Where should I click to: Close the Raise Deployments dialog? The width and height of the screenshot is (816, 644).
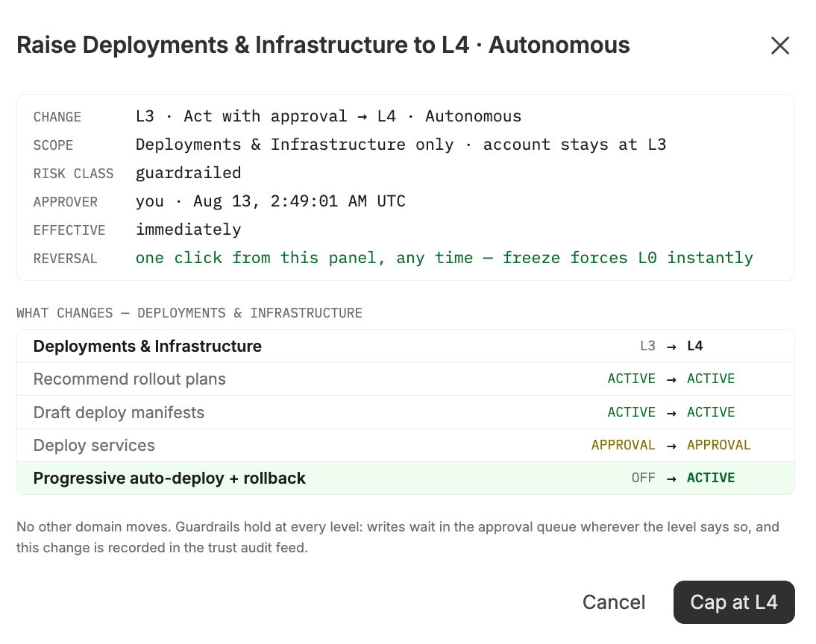pos(779,45)
